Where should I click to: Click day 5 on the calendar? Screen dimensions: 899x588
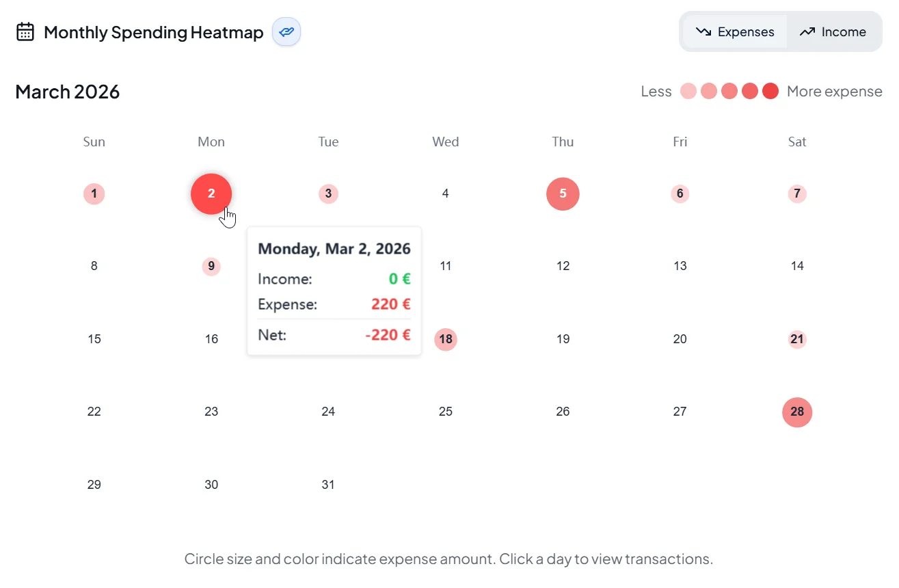coord(563,193)
